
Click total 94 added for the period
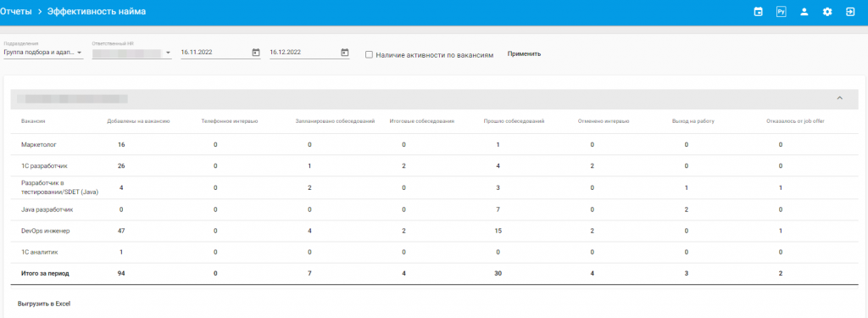tap(121, 274)
